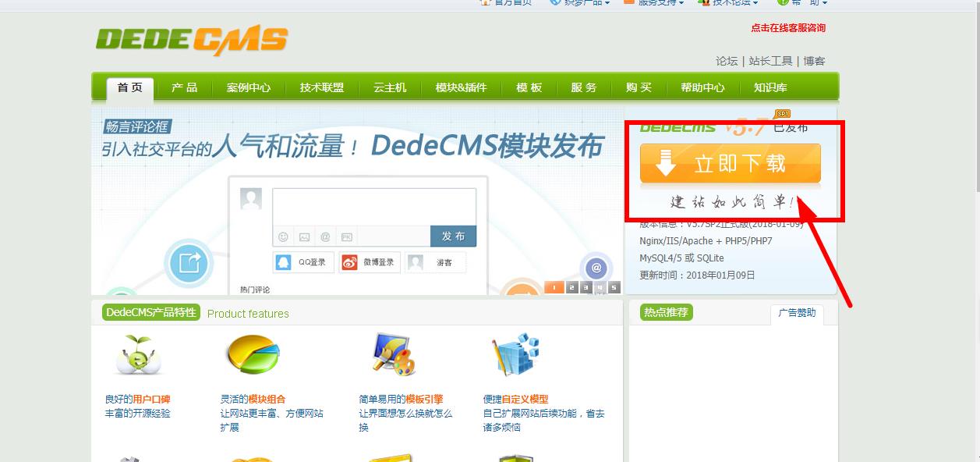980x462 pixels.
Task: Click the 立即下载 download button
Action: [730, 165]
